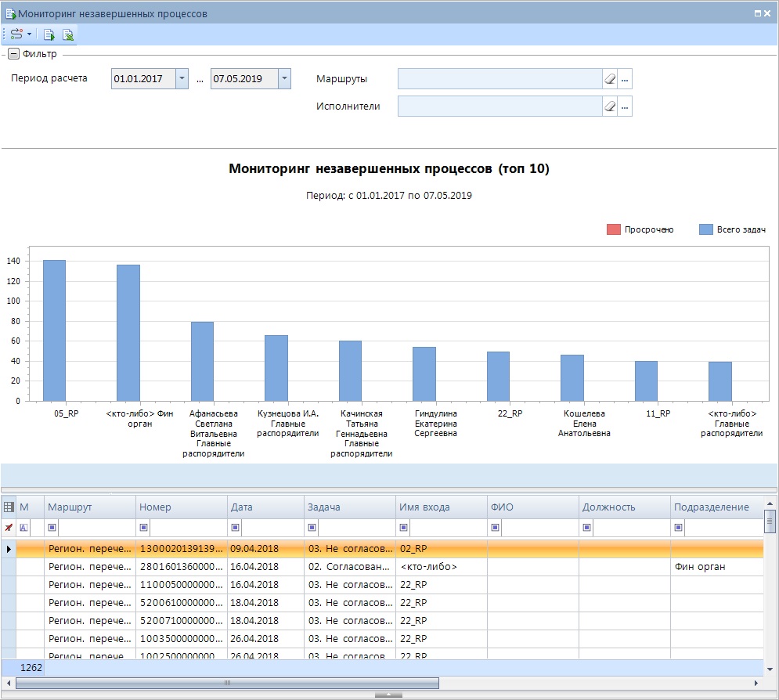Open Маршруты selection with ellipsis button
This screenshot has height=700, width=779.
[625, 79]
